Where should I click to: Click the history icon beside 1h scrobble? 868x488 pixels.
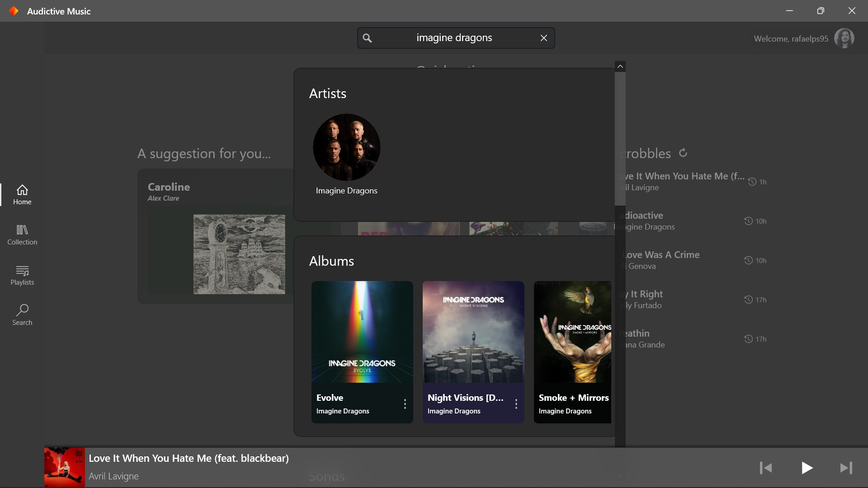click(x=752, y=182)
